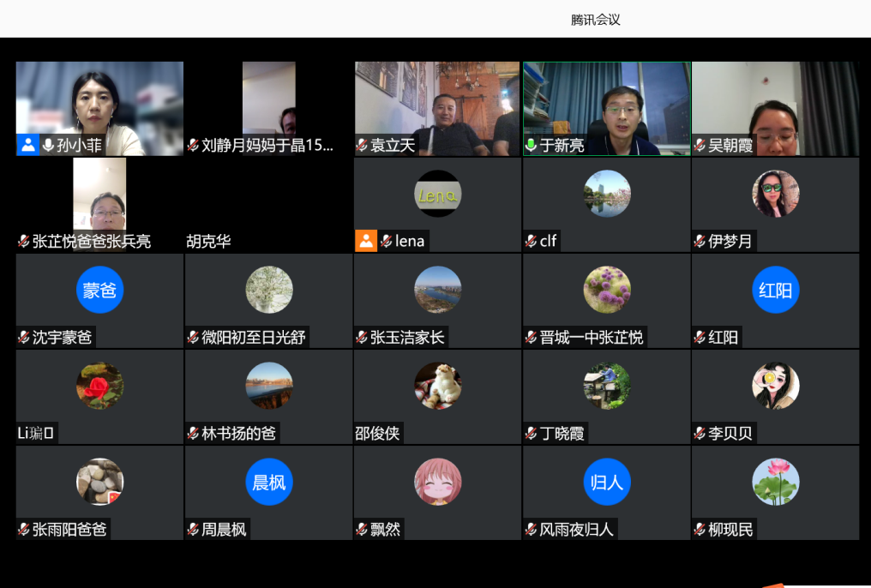The image size is (871, 588).
Task: Click the blue 归人 avatar circle
Action: tap(607, 482)
